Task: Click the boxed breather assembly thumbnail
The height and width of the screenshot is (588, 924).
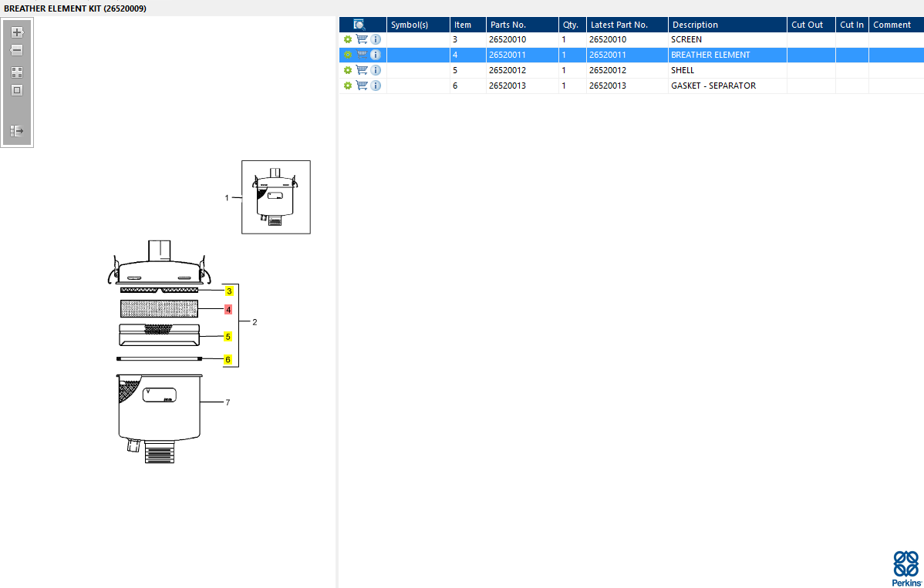Action: [276, 197]
